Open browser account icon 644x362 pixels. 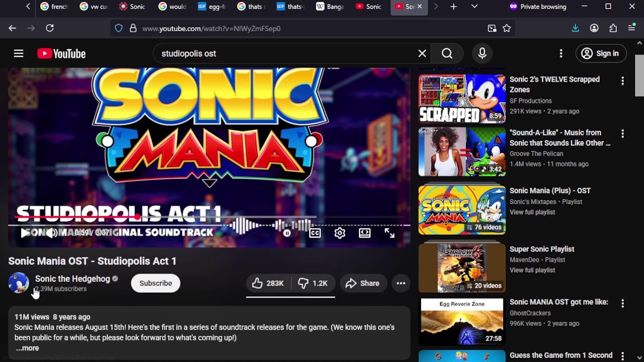pyautogui.click(x=594, y=28)
